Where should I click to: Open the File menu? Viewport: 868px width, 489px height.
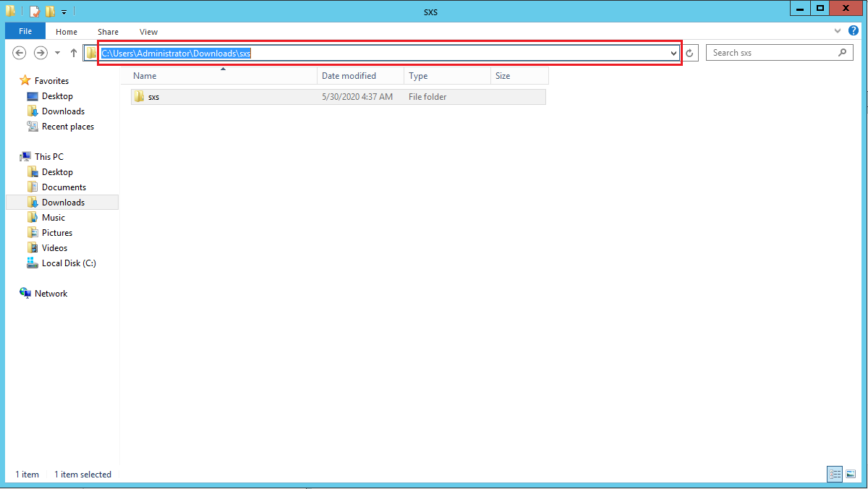coord(25,31)
